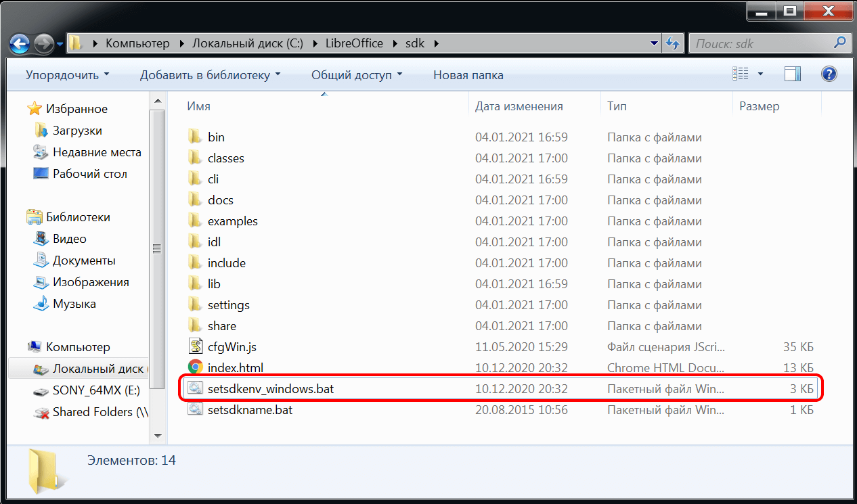Click the Back navigation arrow button
Screen dimensions: 857x504
(x=20, y=44)
